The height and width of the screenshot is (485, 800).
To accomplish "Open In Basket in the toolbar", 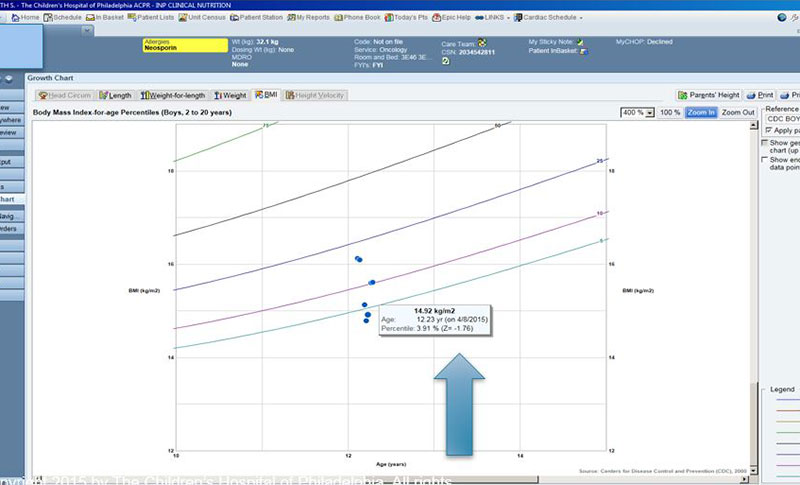I will click(105, 17).
